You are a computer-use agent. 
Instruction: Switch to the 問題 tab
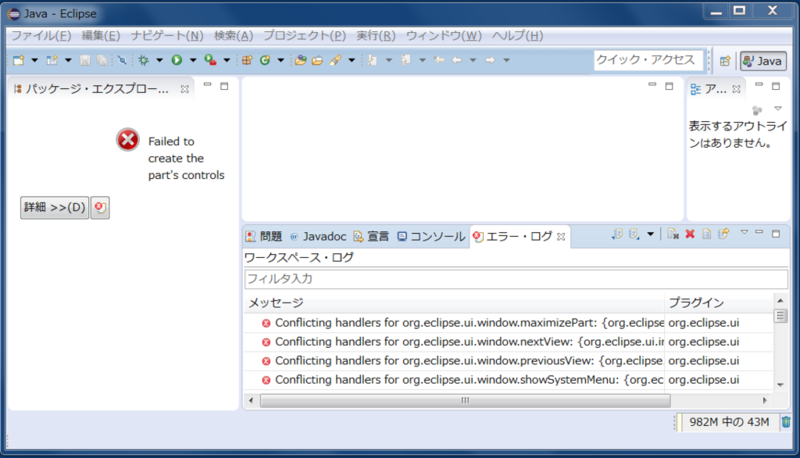[x=264, y=236]
